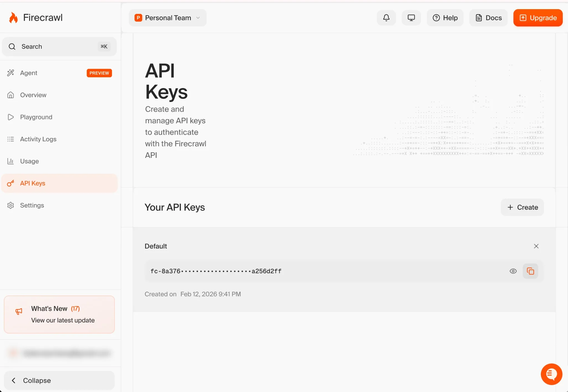Click the Firecrawl flame logo

pos(13,18)
